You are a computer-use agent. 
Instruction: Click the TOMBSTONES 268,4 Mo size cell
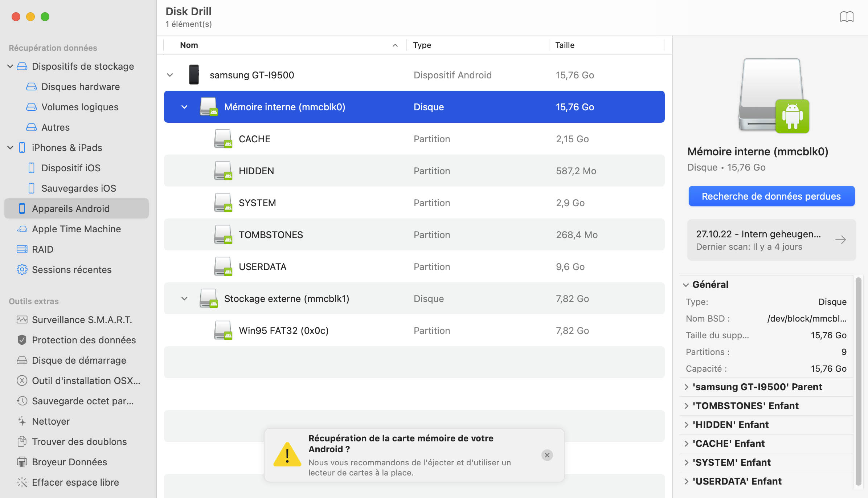pos(577,235)
